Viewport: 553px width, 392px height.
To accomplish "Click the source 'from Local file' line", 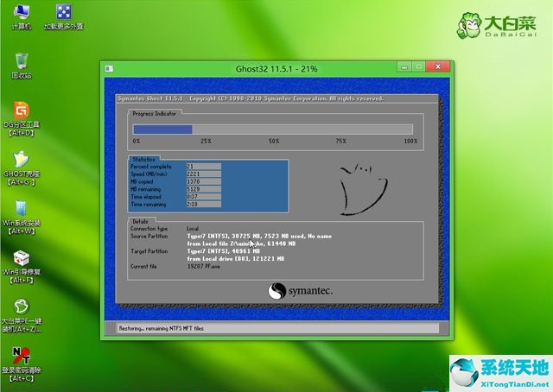I will pos(241,243).
